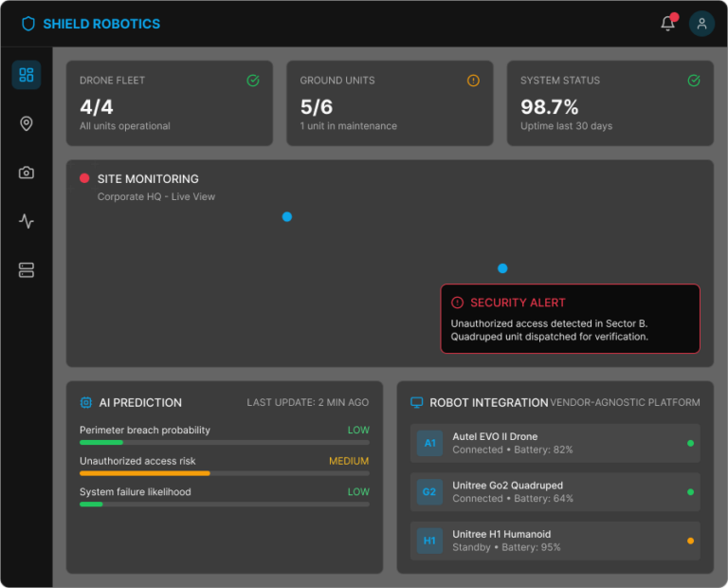Viewport: 728px width, 588px height.
Task: Click the Robot Integration monitor icon
Action: [416, 402]
